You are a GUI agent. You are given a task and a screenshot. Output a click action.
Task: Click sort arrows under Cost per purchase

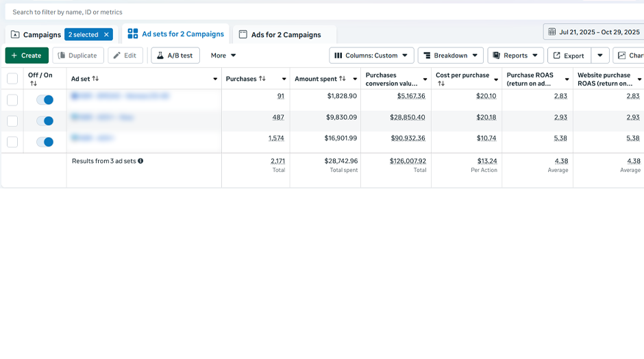tap(441, 84)
